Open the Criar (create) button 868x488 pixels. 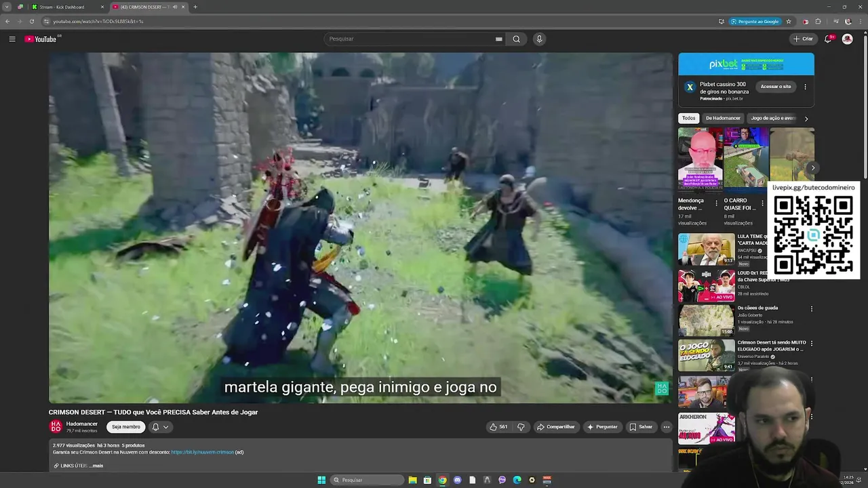pos(803,39)
